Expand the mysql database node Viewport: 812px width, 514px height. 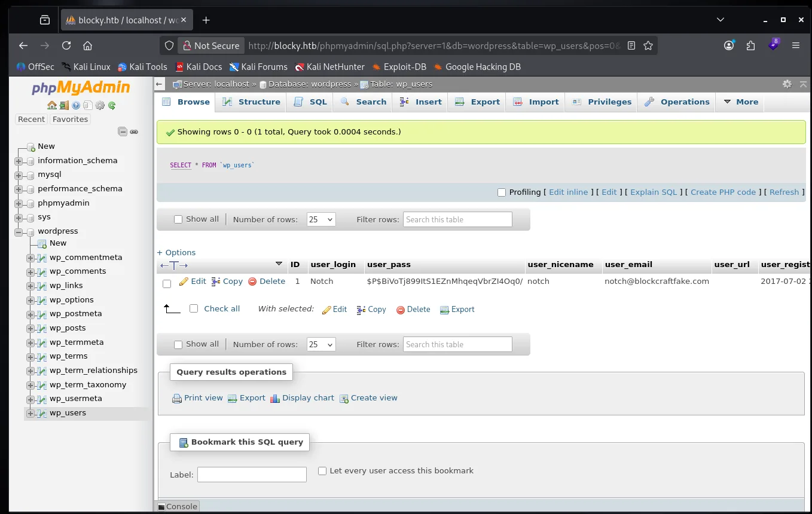[19, 176]
